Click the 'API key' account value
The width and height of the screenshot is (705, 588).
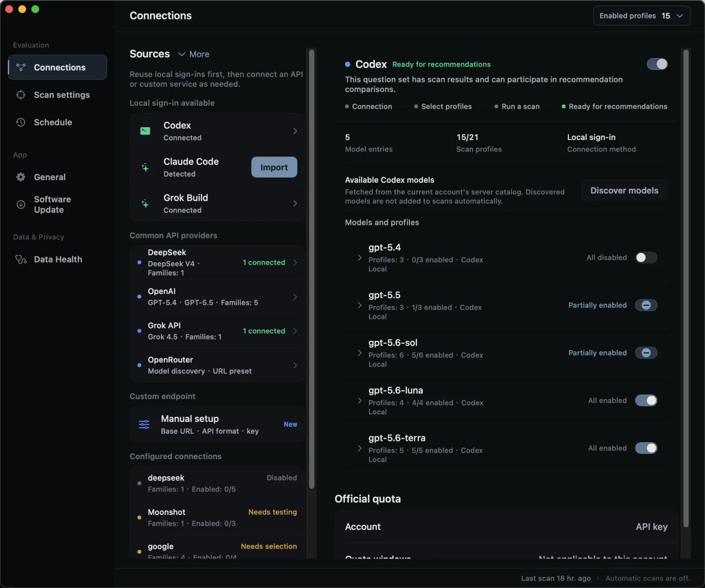[652, 527]
